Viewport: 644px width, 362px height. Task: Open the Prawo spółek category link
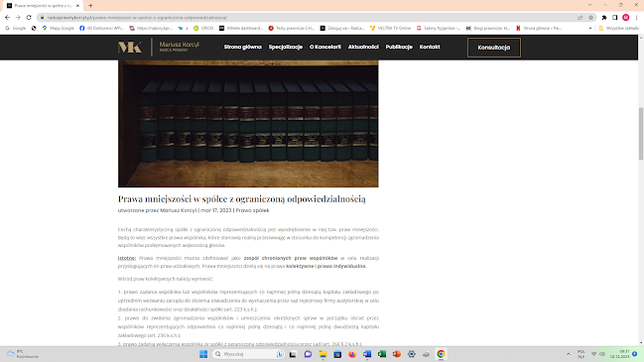click(252, 210)
